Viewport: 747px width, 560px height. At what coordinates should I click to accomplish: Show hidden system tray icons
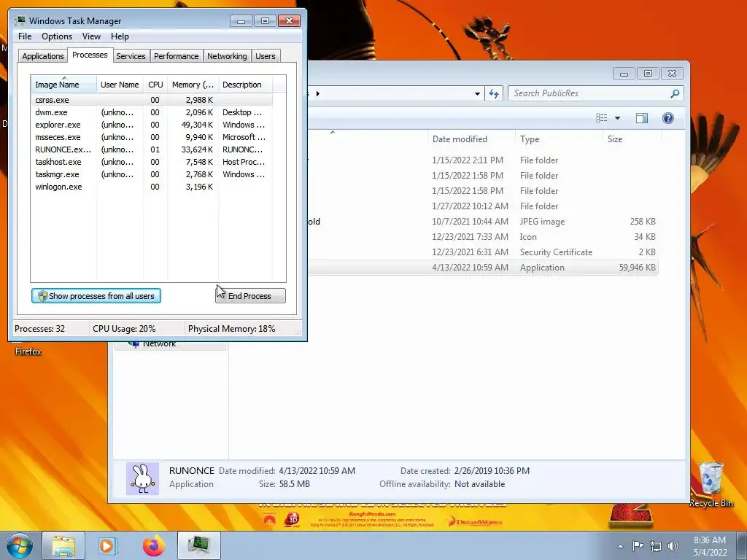pyautogui.click(x=620, y=547)
